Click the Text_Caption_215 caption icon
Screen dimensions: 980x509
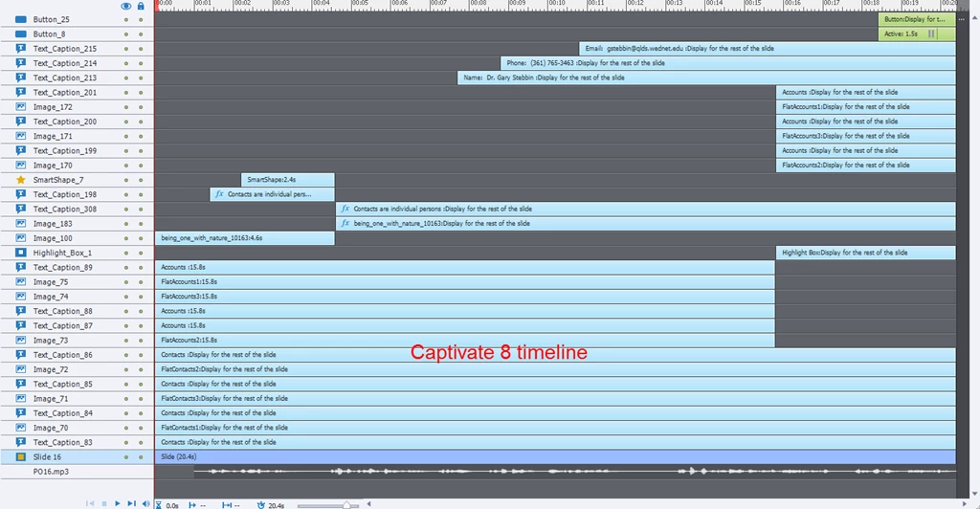coord(21,48)
